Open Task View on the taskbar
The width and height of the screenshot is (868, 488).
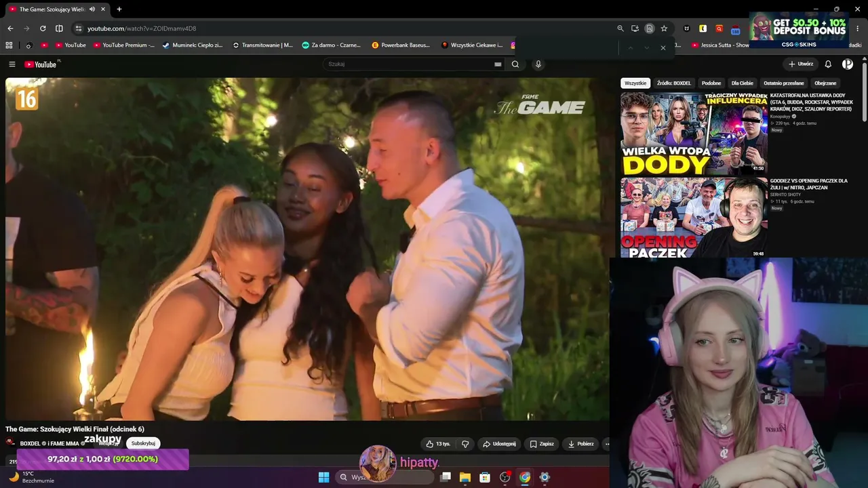click(446, 477)
